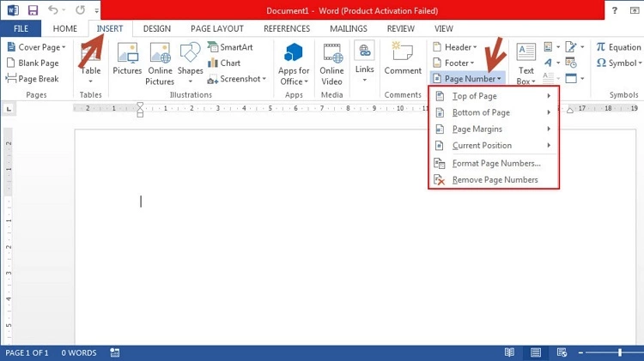Image resolution: width=644 pixels, height=361 pixels.
Task: Click the first-line indent marker on ruler
Action: click(x=140, y=105)
